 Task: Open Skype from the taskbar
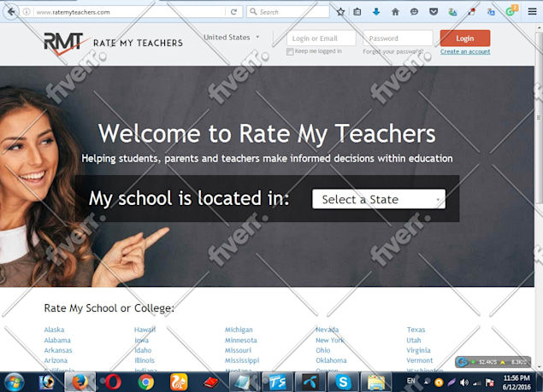[343, 383]
